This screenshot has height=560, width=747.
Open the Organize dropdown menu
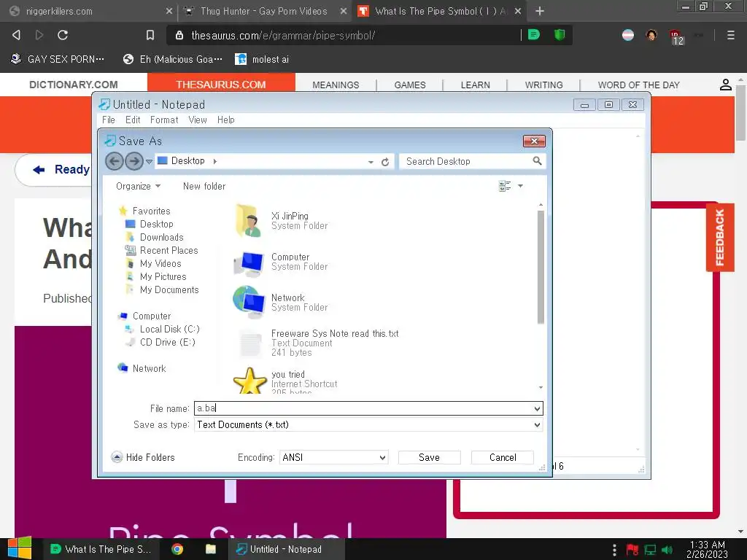point(138,186)
